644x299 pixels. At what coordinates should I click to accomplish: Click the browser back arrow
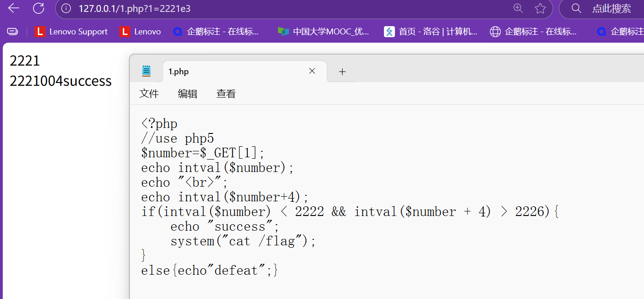[13, 8]
